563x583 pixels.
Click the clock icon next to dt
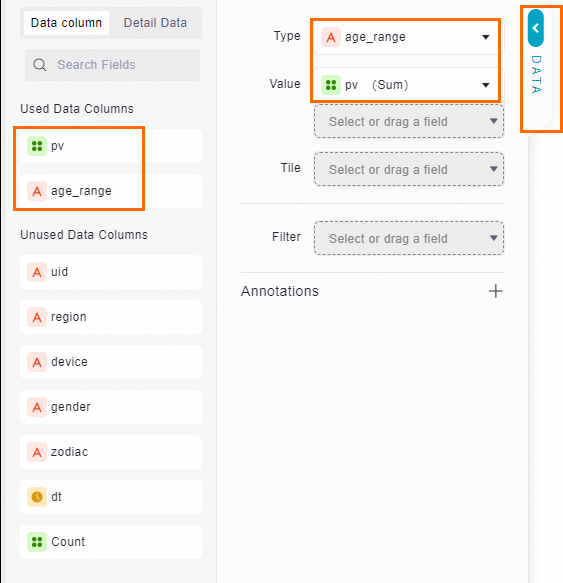(37, 497)
